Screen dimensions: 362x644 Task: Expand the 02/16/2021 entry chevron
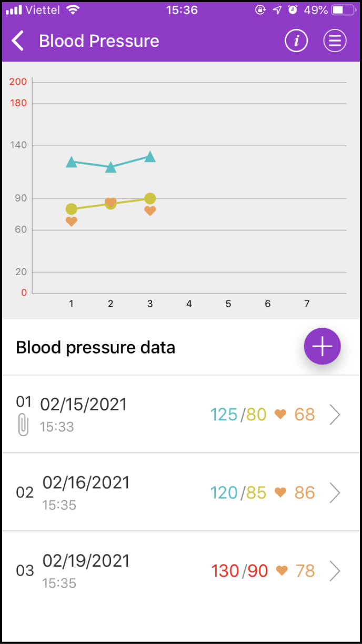click(x=335, y=493)
